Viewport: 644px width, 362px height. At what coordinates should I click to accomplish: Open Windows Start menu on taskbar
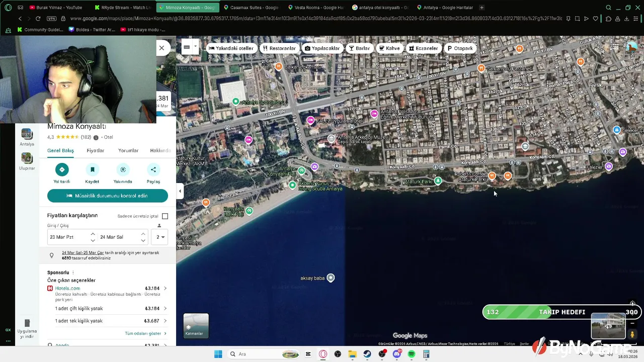[x=218, y=354]
